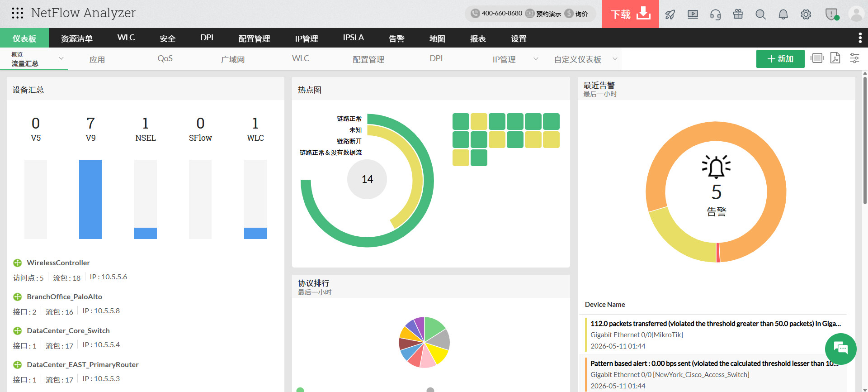Image resolution: width=868 pixels, height=392 pixels.
Task: Open the 安全 menu tab
Action: point(168,38)
